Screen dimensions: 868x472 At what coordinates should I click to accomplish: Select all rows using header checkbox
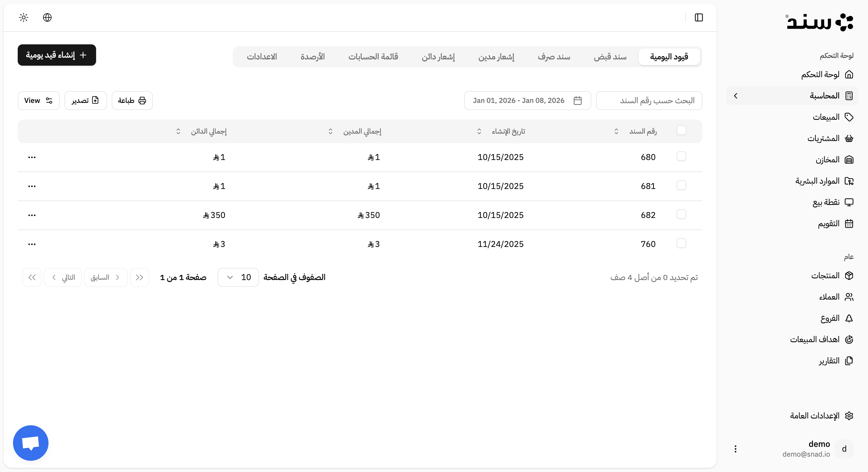[682, 130]
